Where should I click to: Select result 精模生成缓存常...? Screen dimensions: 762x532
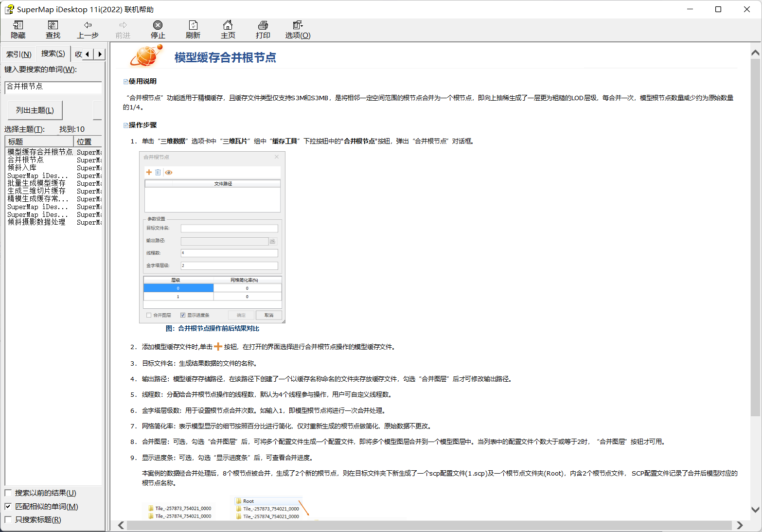pyautogui.click(x=37, y=198)
